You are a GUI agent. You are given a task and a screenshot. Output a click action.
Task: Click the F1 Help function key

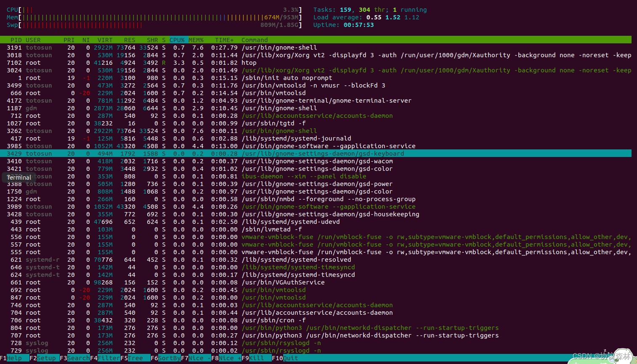coord(15,358)
